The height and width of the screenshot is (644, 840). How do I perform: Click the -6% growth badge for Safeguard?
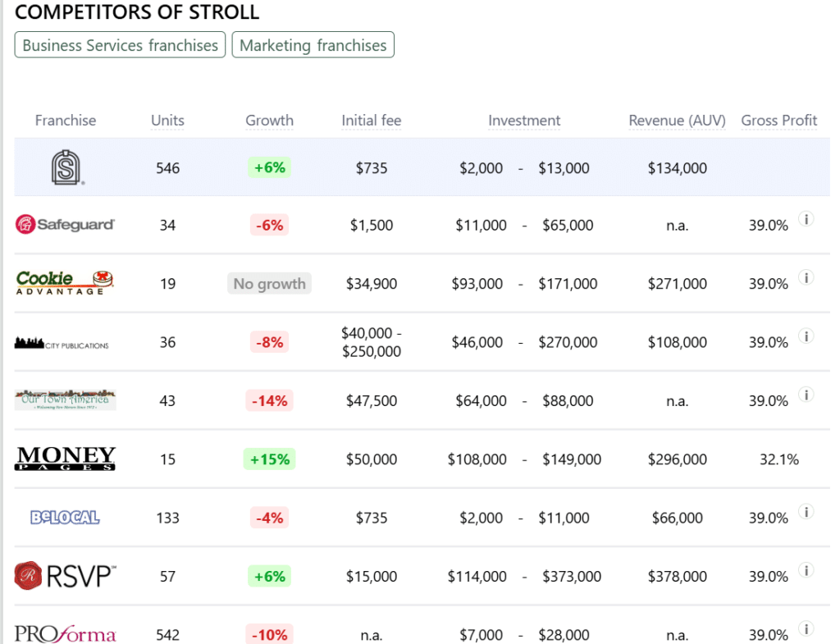pyautogui.click(x=269, y=225)
